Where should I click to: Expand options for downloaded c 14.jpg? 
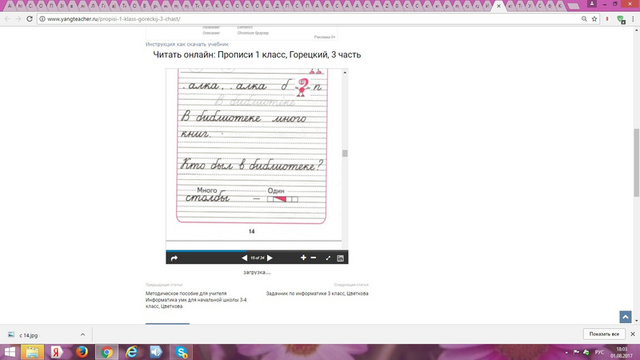click(82, 335)
